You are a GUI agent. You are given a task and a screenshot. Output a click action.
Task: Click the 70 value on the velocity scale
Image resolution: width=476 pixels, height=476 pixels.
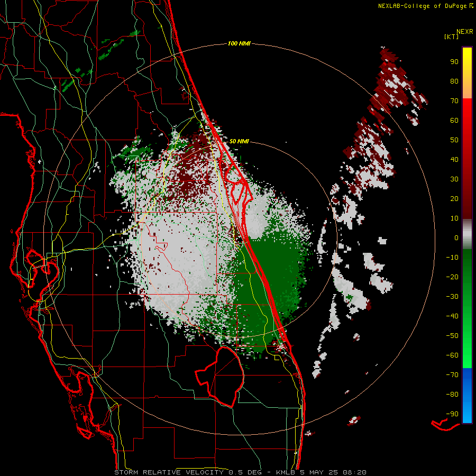pyautogui.click(x=454, y=101)
